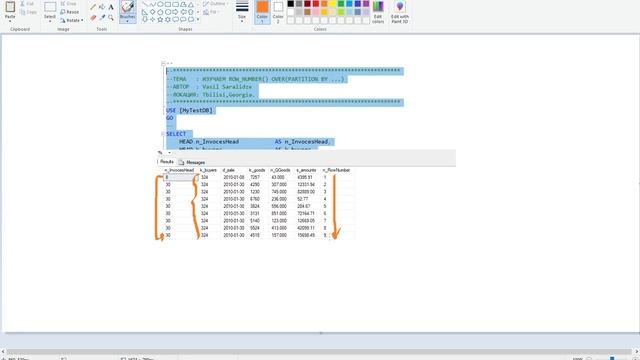
Task: Select the Text tool
Action: [x=111, y=7]
